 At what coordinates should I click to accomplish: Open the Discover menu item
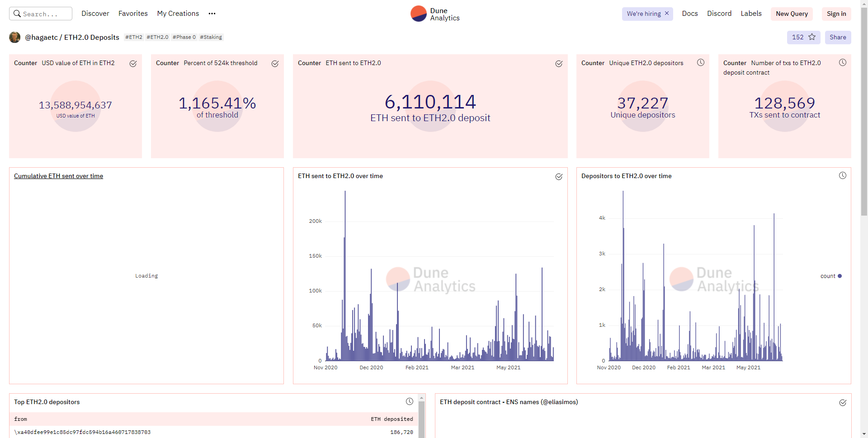point(95,14)
